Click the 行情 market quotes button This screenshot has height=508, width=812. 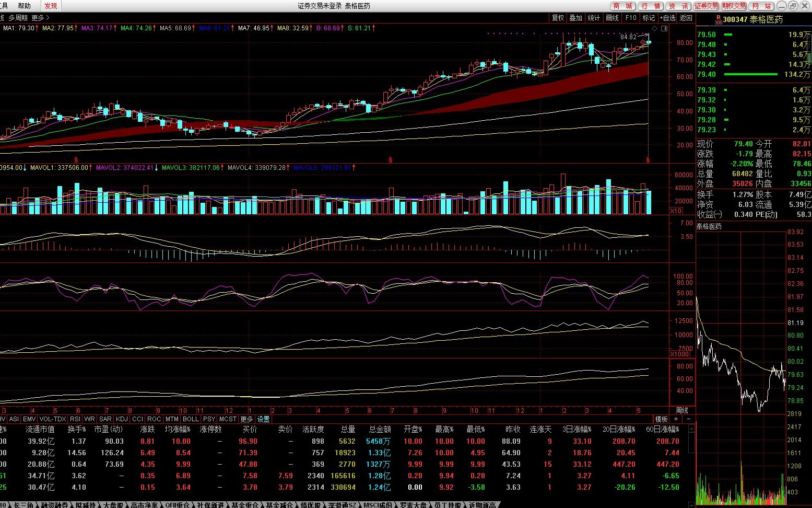tap(651, 6)
